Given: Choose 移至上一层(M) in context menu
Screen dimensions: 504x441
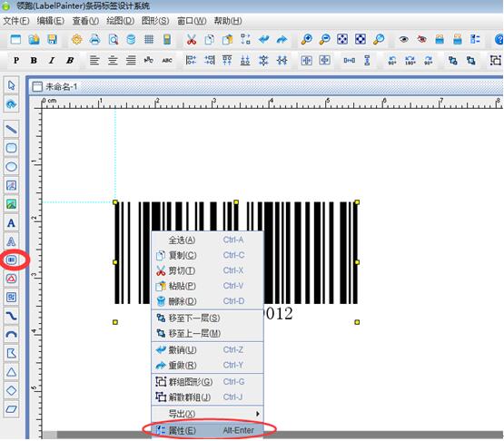Looking at the screenshot, I should coord(207,333).
